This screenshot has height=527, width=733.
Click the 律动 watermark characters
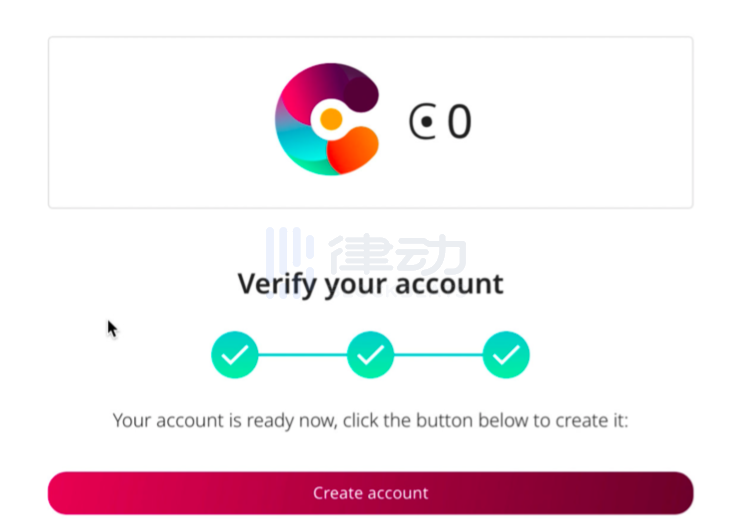(397, 255)
